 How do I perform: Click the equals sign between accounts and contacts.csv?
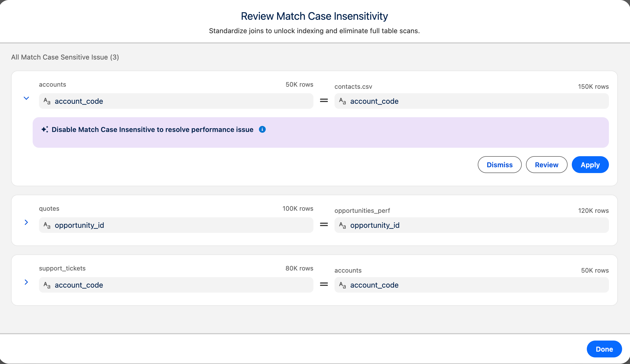coord(324,101)
